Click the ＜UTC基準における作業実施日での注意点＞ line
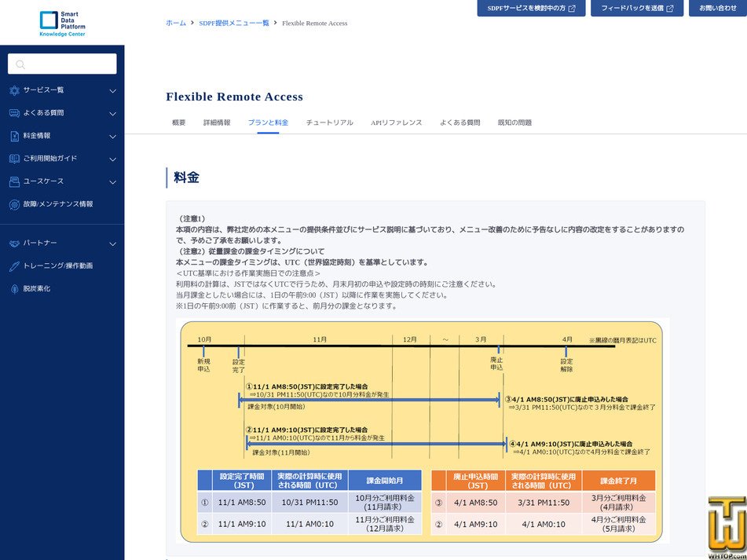 click(248, 274)
